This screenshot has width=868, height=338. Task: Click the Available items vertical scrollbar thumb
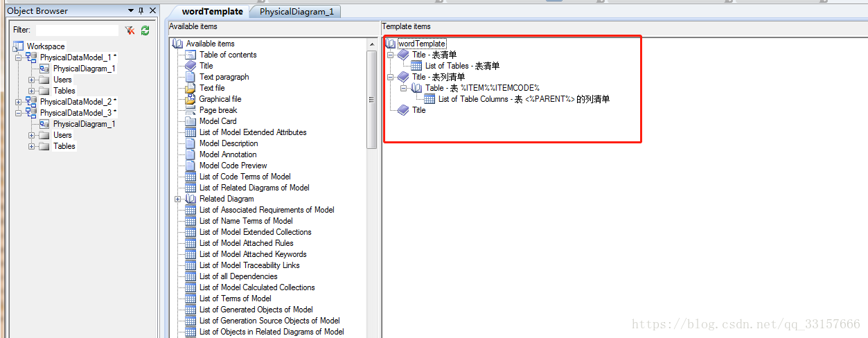click(372, 98)
